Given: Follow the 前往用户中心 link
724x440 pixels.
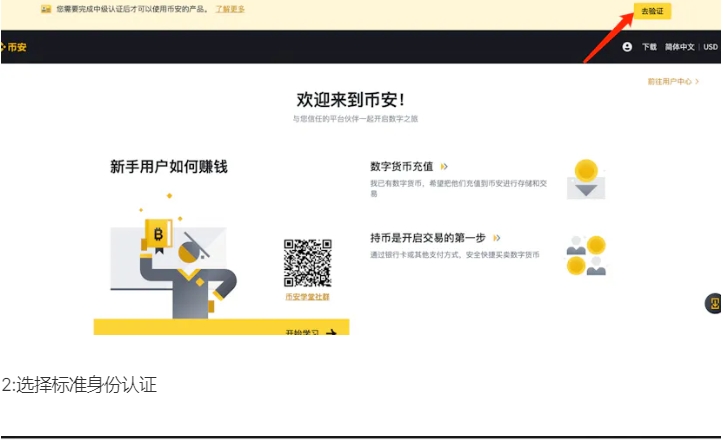Looking at the screenshot, I should [673, 81].
